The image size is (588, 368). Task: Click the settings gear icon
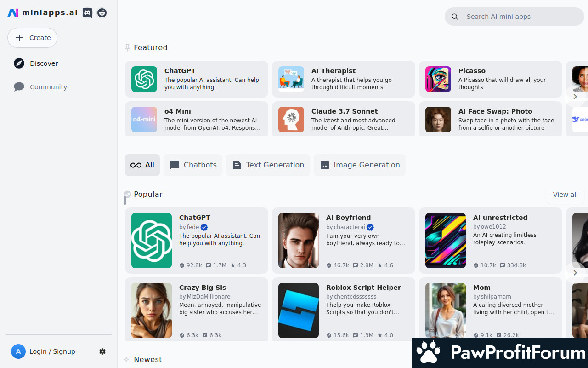[x=102, y=351]
